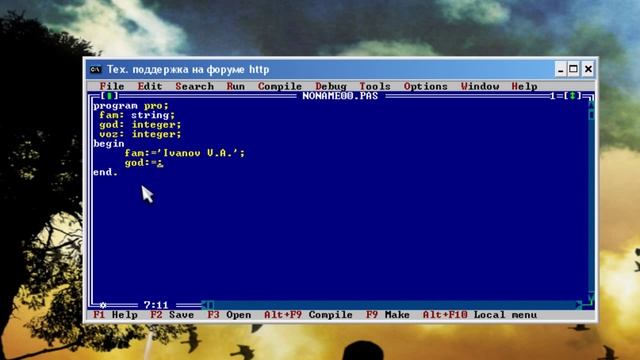Screen dimensions: 640x360
Task: Click Alt+F9 Compile in the status bar
Action: tap(308, 315)
